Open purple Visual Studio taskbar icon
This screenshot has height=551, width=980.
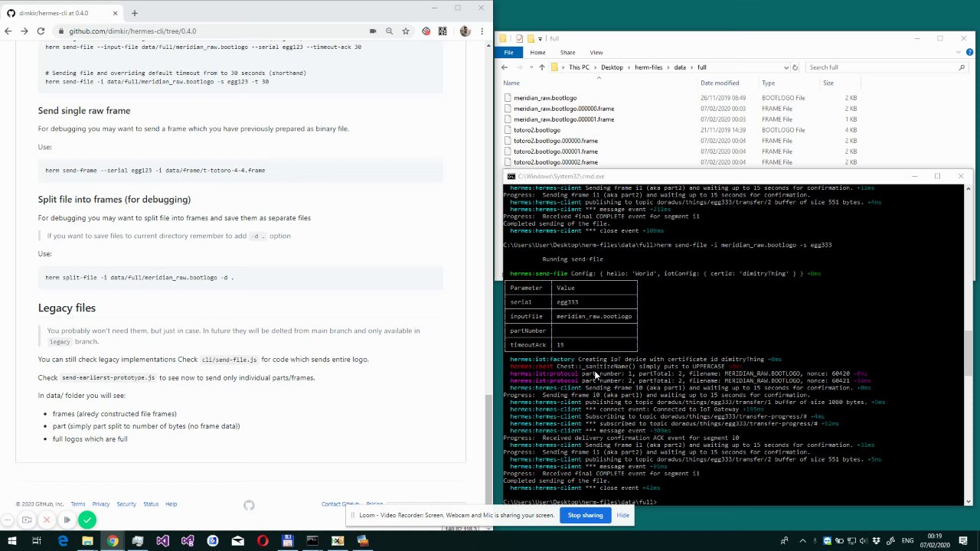pyautogui.click(x=162, y=541)
